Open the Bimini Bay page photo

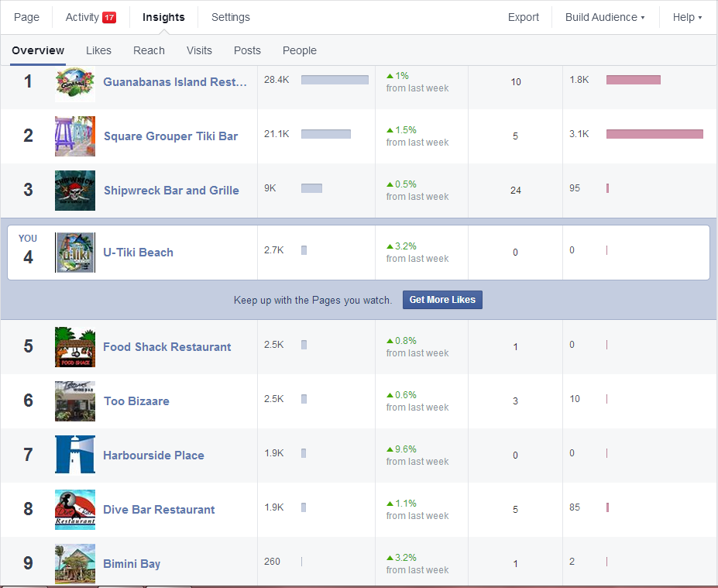(x=75, y=564)
